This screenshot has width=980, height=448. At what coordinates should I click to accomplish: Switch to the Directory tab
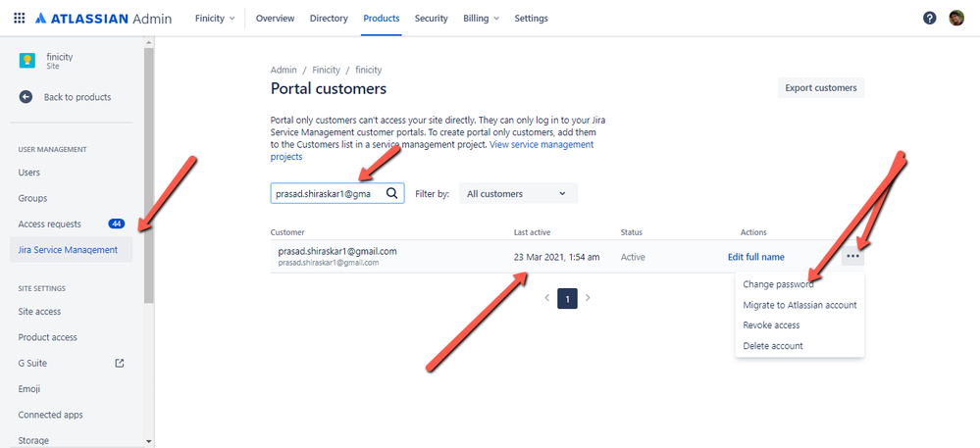click(329, 18)
